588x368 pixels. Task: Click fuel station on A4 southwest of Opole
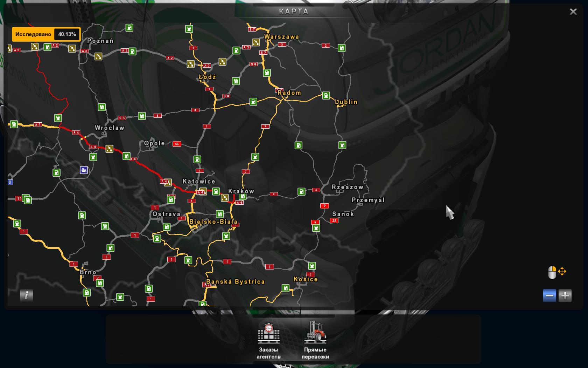click(x=126, y=156)
